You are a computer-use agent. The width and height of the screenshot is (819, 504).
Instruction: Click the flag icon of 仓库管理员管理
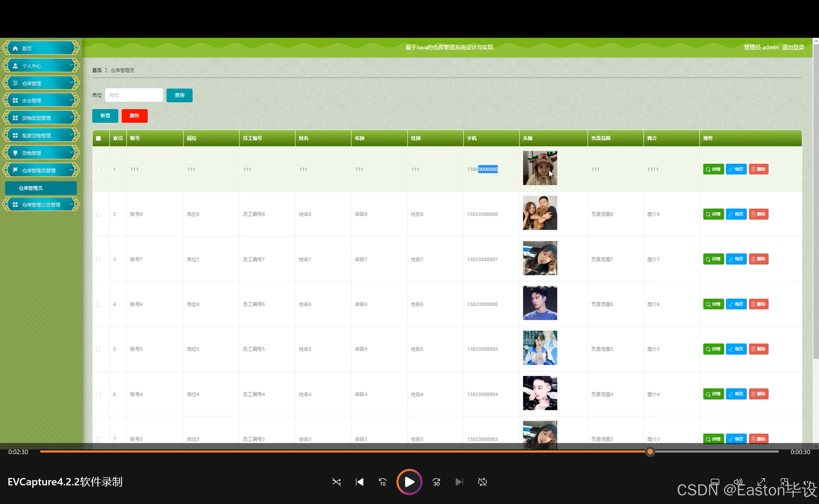point(15,170)
